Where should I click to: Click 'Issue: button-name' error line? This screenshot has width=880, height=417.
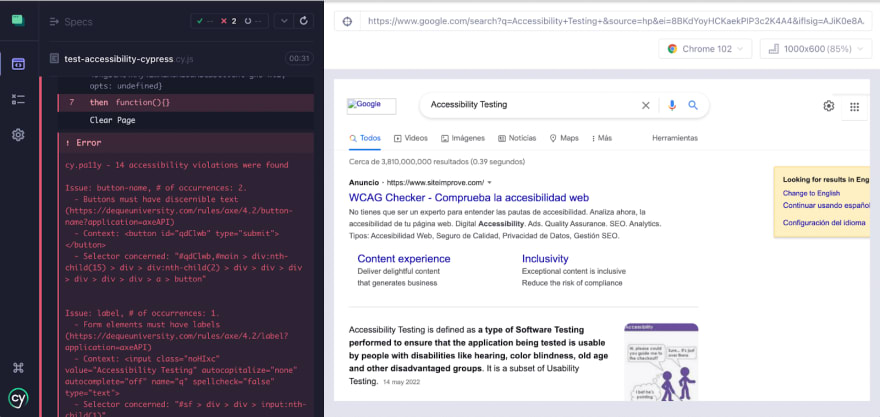tap(156, 188)
